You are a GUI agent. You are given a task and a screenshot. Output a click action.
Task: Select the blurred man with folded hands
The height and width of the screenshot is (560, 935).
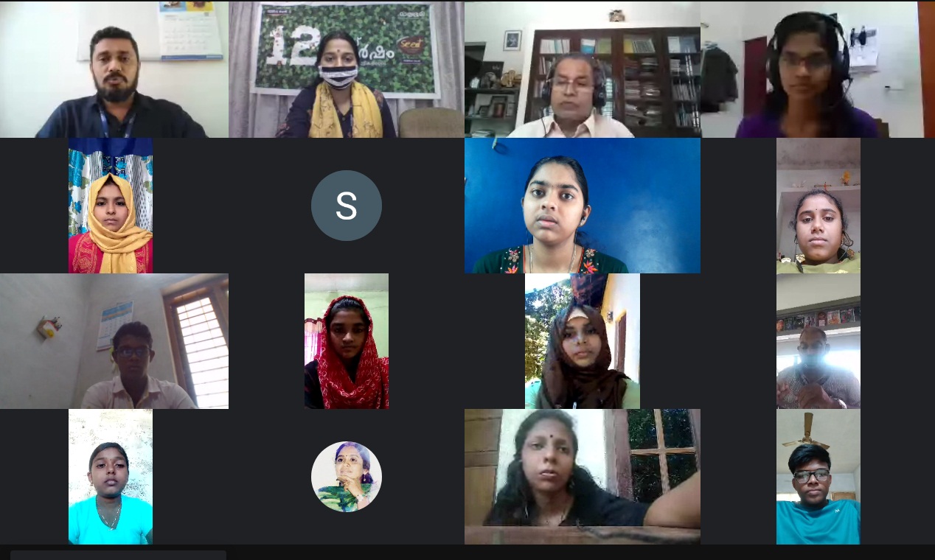pos(818,341)
